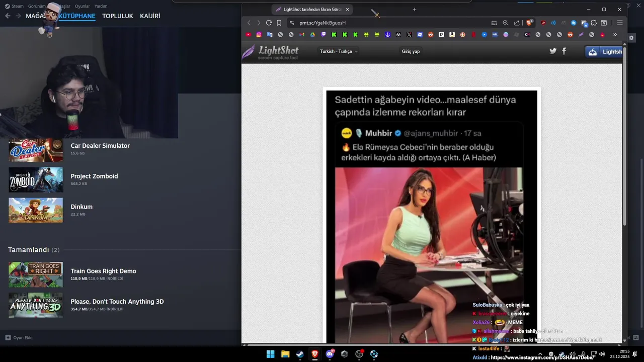Open the Turkish - Türkçe language dropdown

(339, 51)
